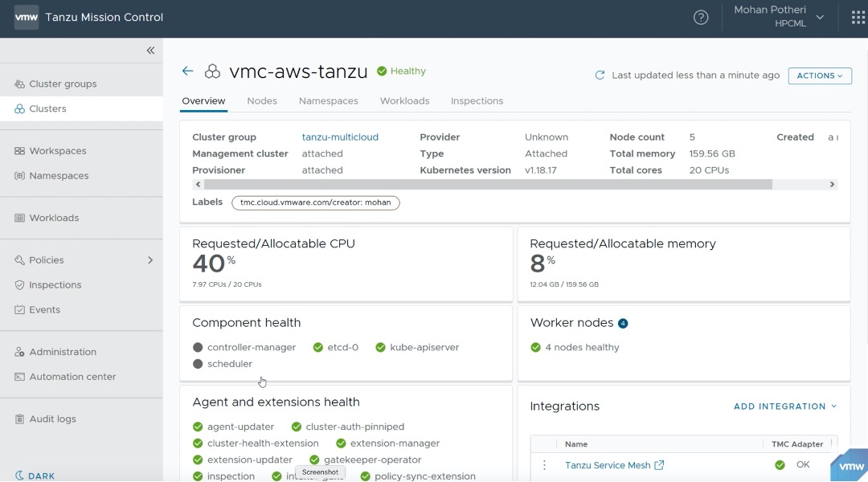Viewport: 868px width, 482px height.
Task: Open the VMware services grid icon
Action: point(858,18)
